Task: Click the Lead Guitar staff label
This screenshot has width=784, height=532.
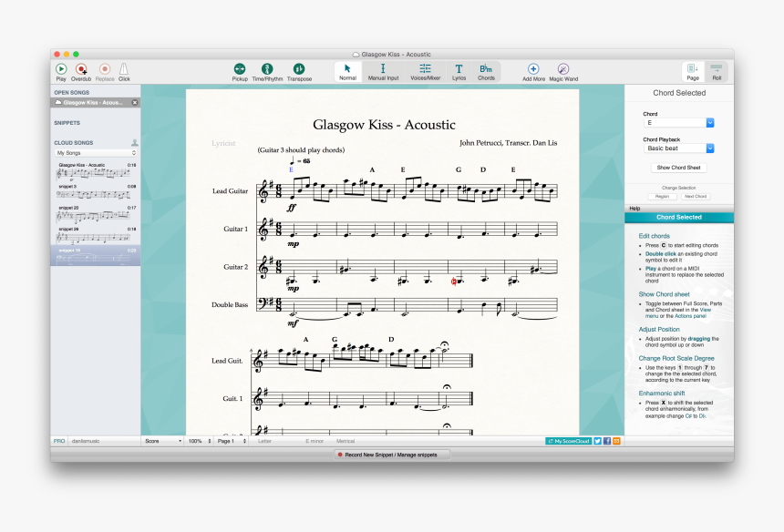Action: [230, 190]
